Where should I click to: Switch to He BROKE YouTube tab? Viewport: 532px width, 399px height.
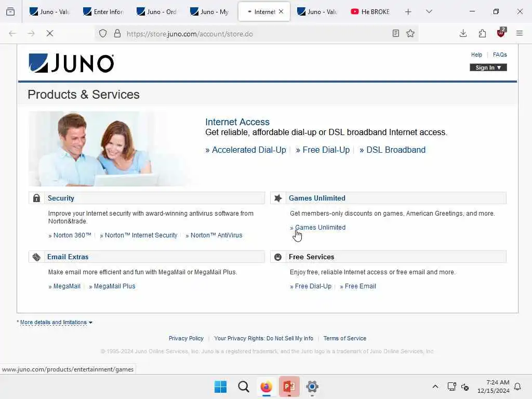371,12
